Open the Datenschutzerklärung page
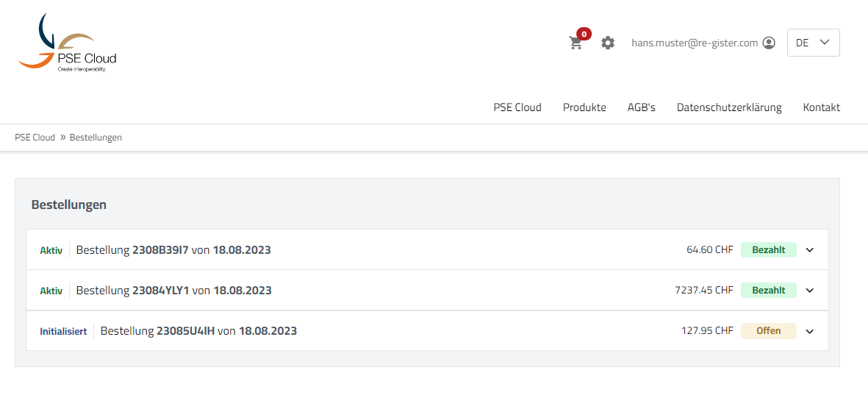This screenshot has height=398, width=868. (x=728, y=107)
